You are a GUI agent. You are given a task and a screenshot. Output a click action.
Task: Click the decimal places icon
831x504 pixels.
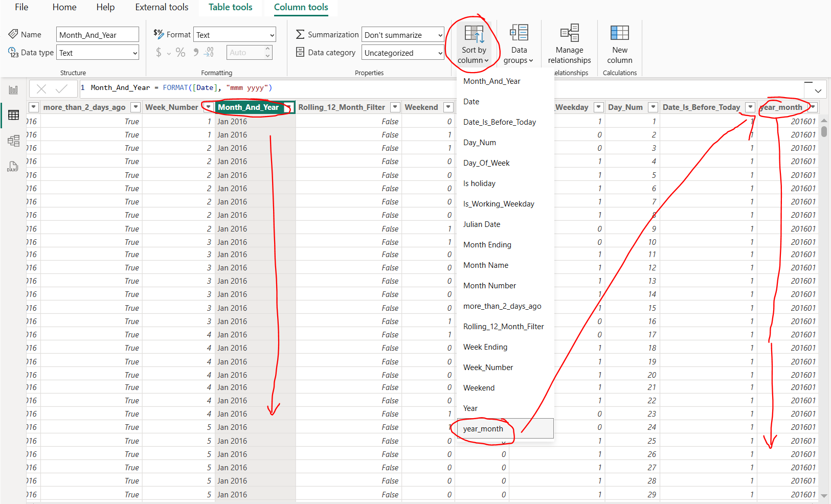209,52
